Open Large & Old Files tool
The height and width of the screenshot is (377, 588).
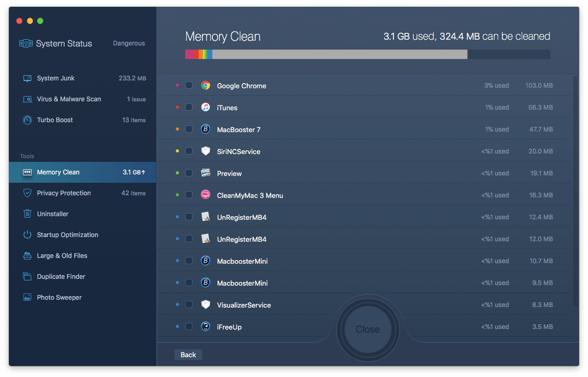pos(82,256)
